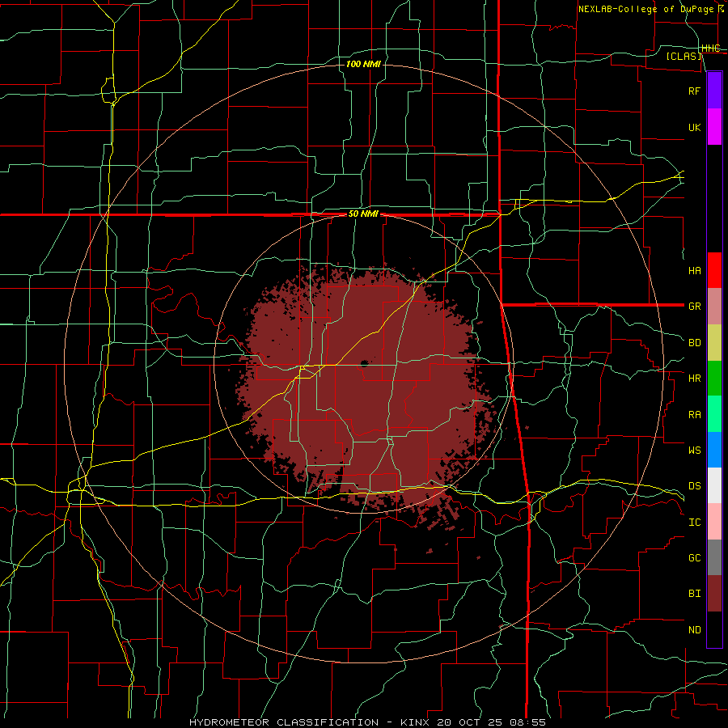Click the ND legend label
The width and height of the screenshot is (728, 728).
click(x=695, y=630)
